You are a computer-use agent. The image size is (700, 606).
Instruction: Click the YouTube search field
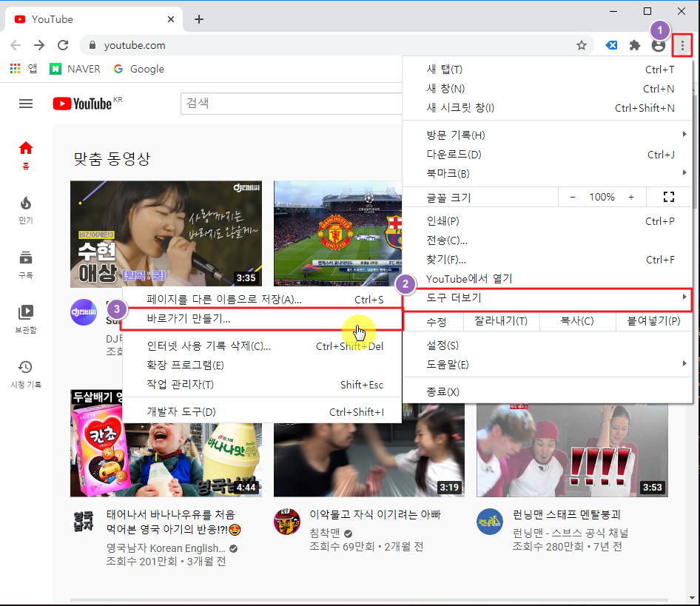[x=291, y=103]
